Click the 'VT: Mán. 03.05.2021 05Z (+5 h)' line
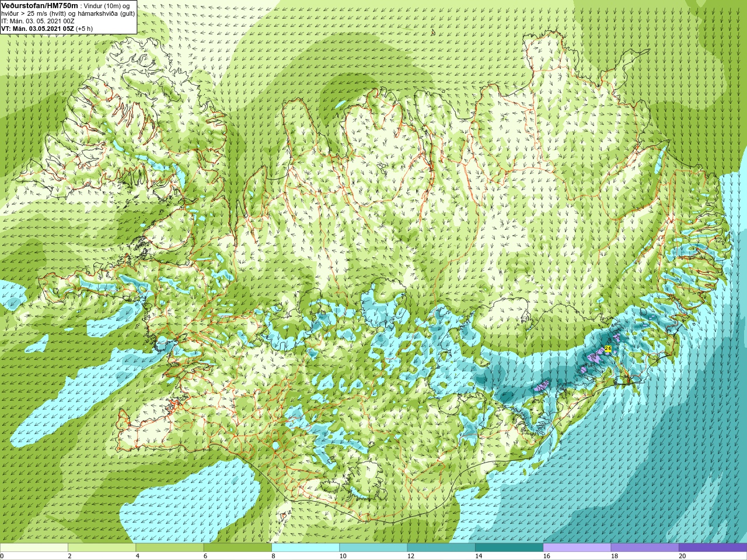 click(47, 29)
